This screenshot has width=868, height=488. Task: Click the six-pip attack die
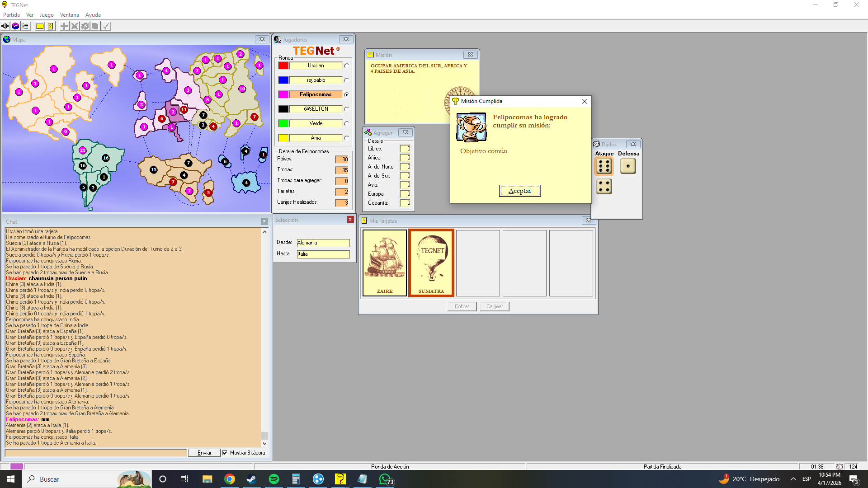(x=604, y=166)
